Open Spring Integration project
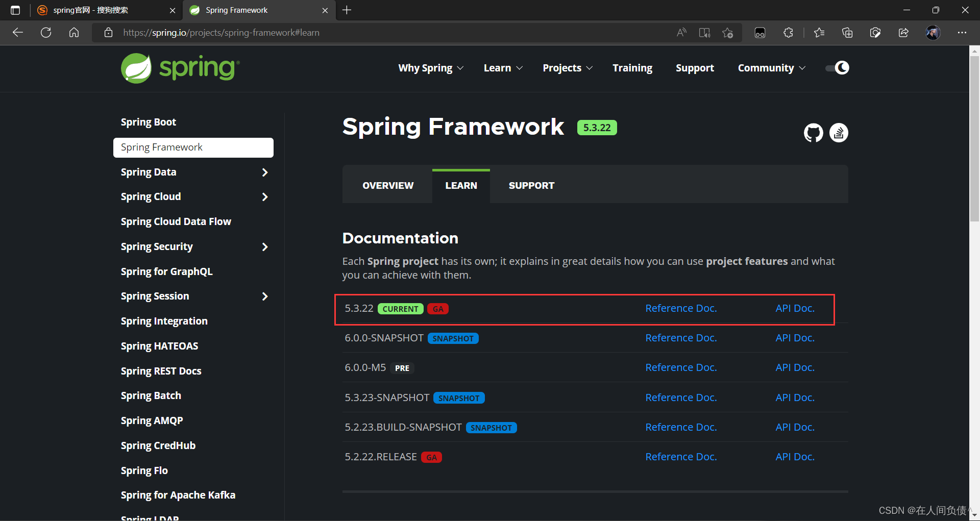The image size is (980, 521). pyautogui.click(x=164, y=321)
